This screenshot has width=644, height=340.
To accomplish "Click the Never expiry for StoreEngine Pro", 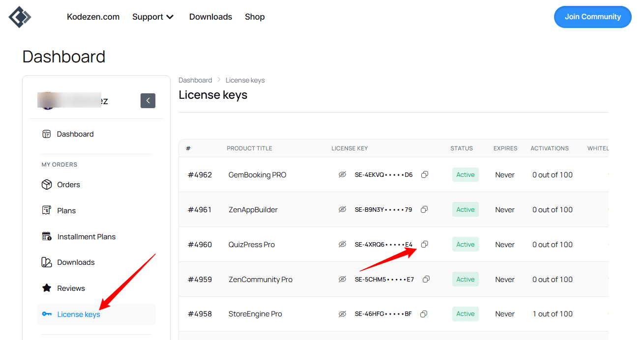I will (x=505, y=313).
